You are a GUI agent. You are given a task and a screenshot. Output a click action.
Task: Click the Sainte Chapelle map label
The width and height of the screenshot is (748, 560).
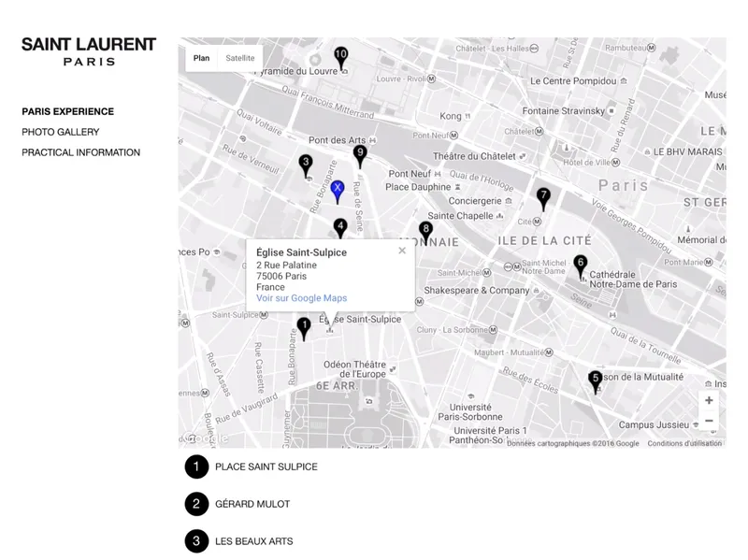460,216
